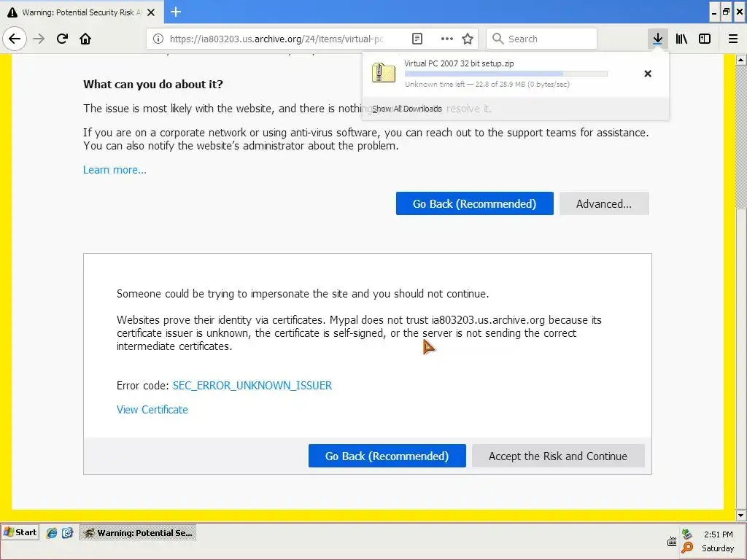The width and height of the screenshot is (747, 560).
Task: Open a new tab with plus button
Action: click(176, 12)
